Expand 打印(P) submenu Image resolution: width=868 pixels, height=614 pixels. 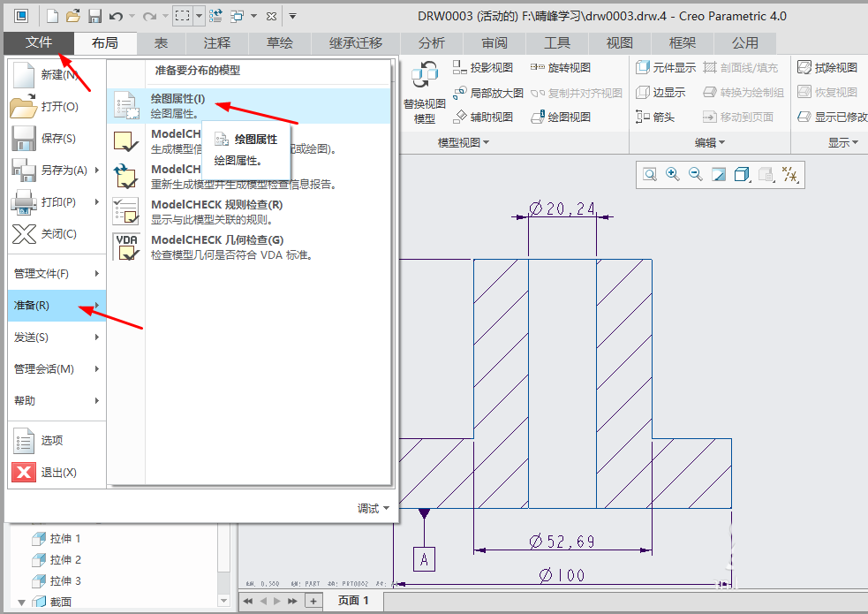[56, 202]
